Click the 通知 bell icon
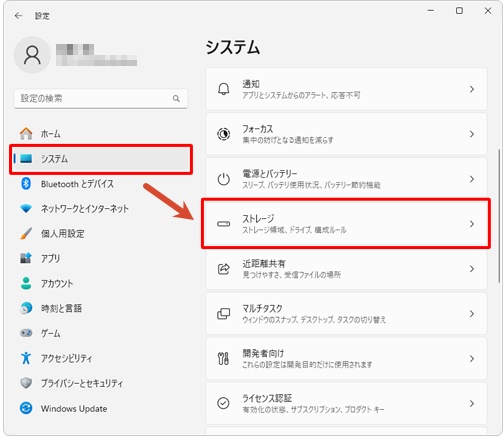Viewport: 503px width, 438px height. click(223, 89)
